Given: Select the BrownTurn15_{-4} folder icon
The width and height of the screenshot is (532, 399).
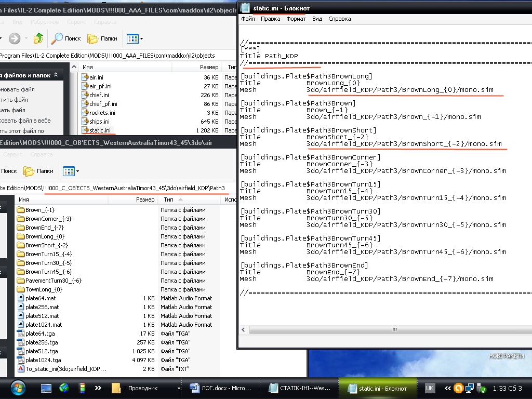Looking at the screenshot, I should tap(21, 254).
